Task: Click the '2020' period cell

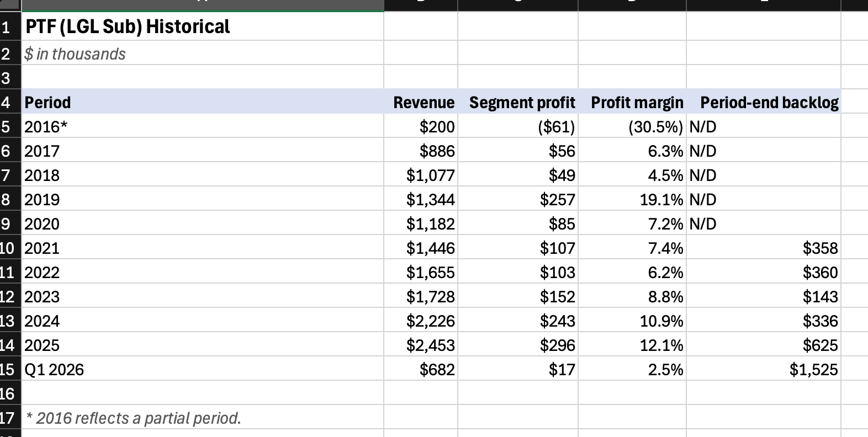Action: point(203,223)
